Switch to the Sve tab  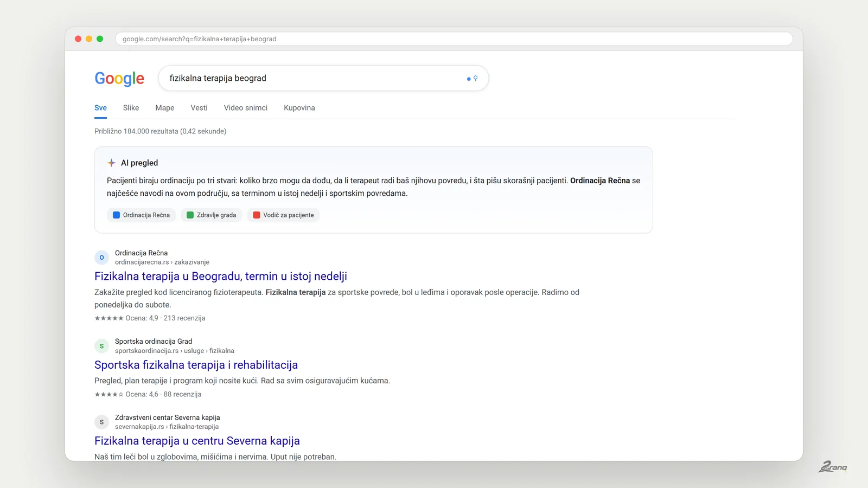tap(100, 108)
